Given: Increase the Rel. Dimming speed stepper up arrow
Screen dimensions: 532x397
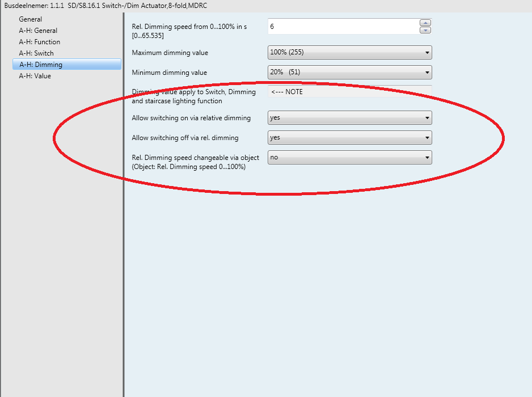Looking at the screenshot, I should 425,23.
